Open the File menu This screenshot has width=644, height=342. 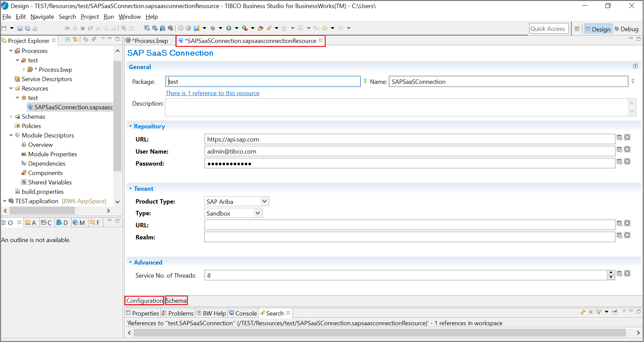pyautogui.click(x=6, y=17)
